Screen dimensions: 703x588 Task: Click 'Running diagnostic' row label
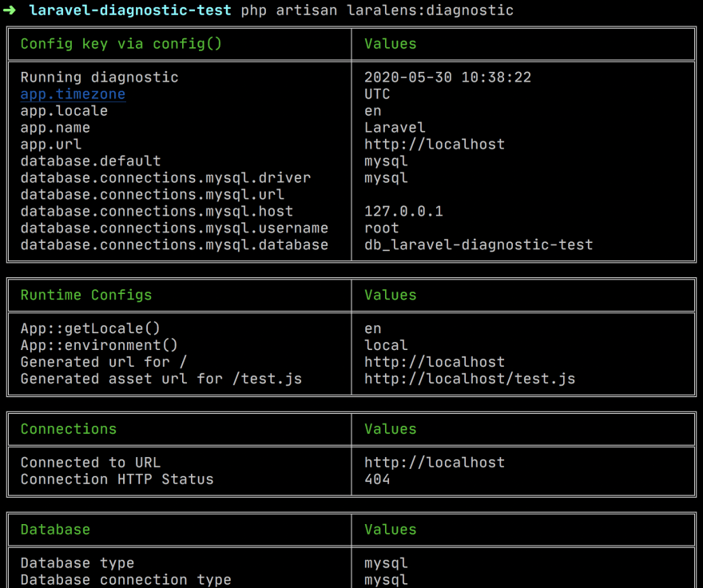click(x=100, y=77)
